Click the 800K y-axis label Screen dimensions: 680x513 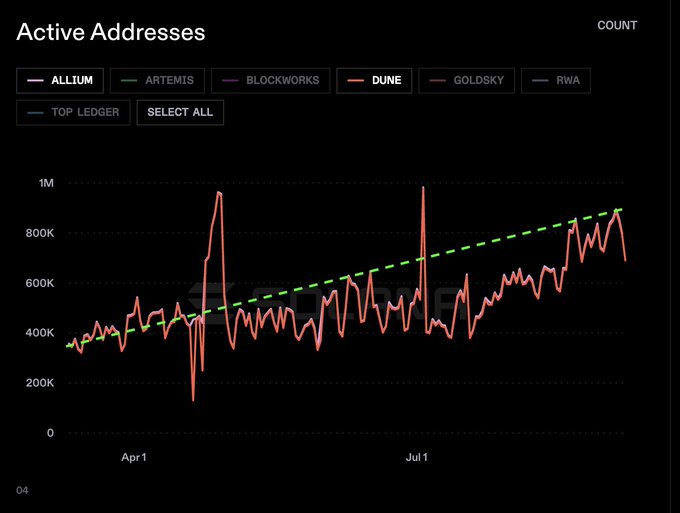[x=40, y=233]
